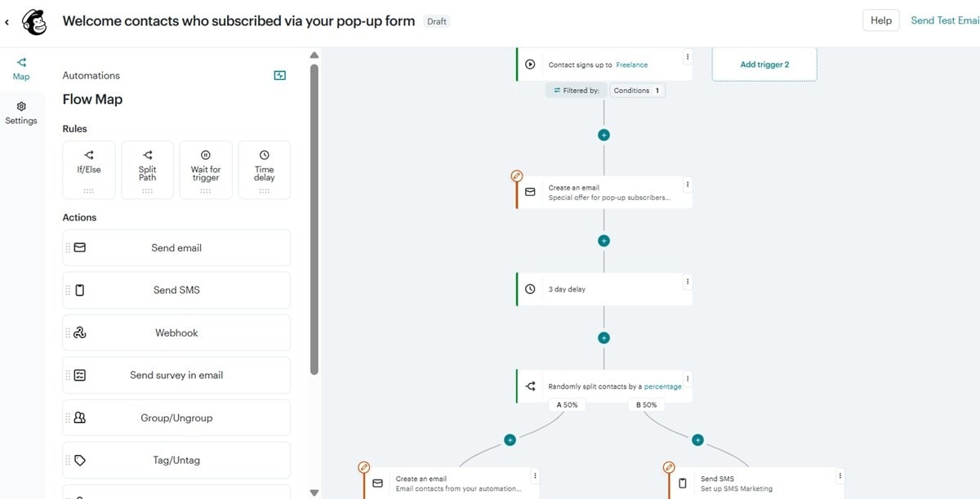Click the Add trigger 2 button
980x499 pixels.
point(764,63)
